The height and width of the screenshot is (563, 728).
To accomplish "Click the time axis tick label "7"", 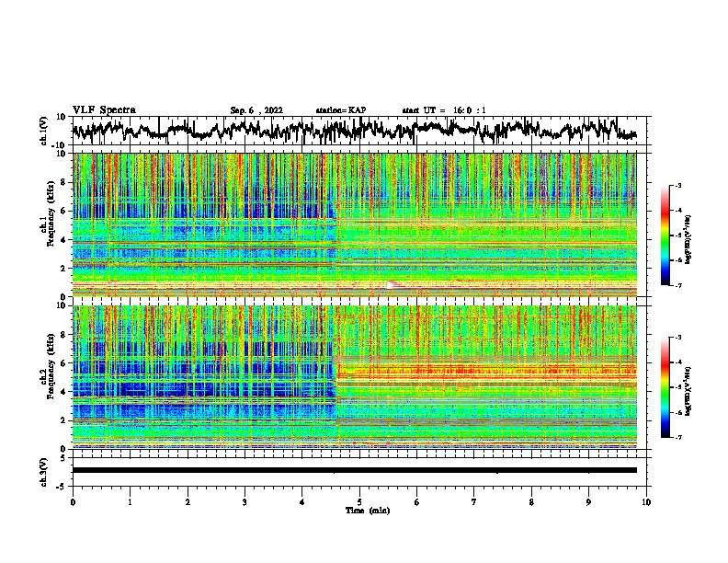I will (x=474, y=502).
